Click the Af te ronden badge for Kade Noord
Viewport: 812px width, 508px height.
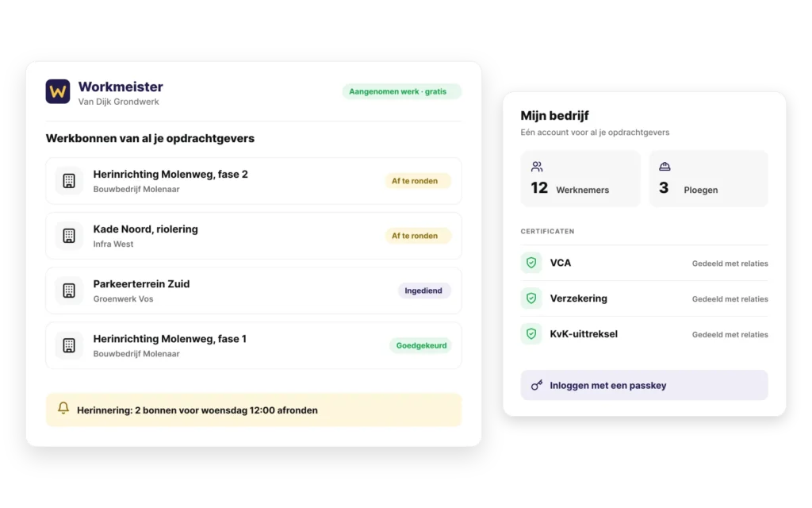click(418, 236)
